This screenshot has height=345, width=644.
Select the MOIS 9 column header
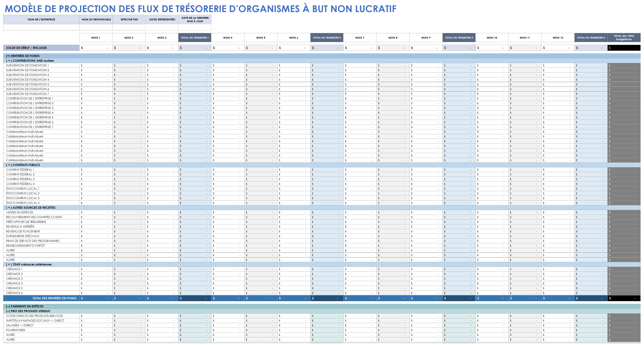426,38
